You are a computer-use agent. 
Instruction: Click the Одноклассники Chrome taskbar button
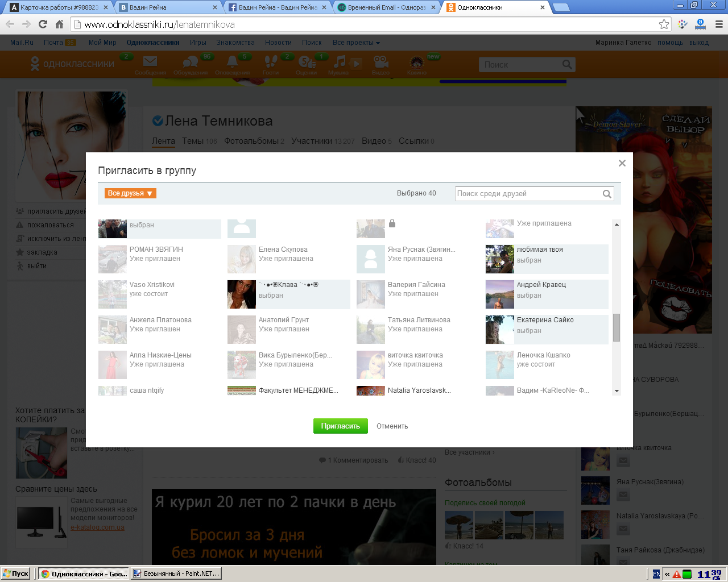pyautogui.click(x=84, y=574)
